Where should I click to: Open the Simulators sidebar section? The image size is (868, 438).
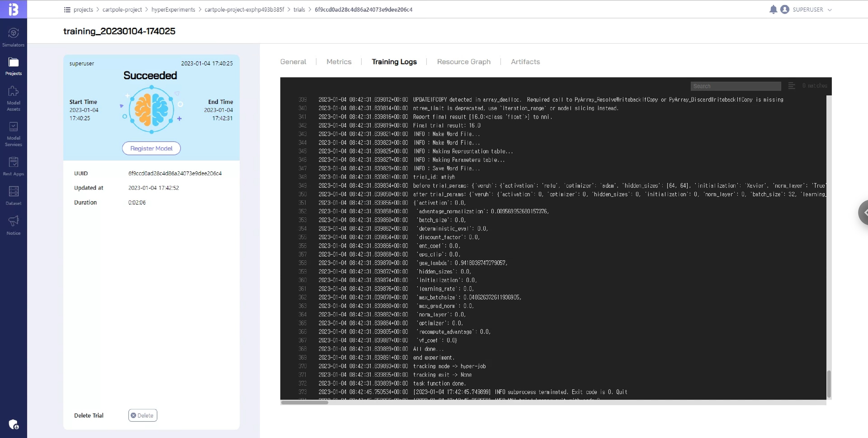tap(13, 37)
